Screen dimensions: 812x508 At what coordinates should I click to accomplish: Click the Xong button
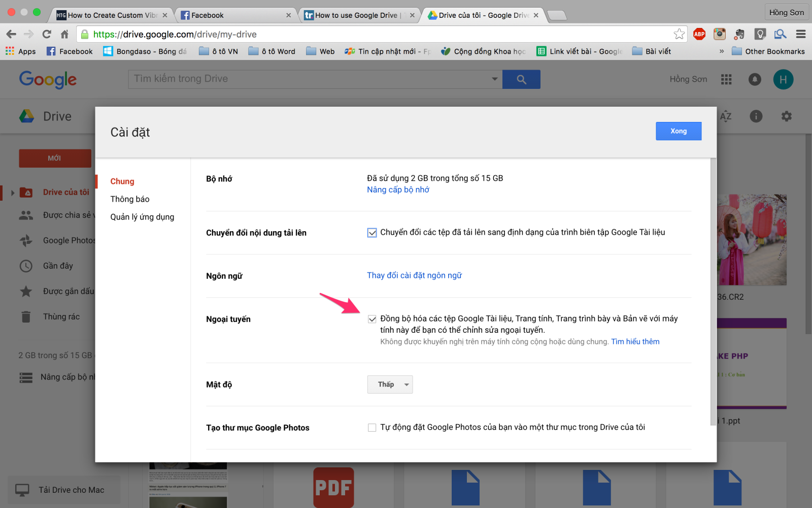coord(679,131)
